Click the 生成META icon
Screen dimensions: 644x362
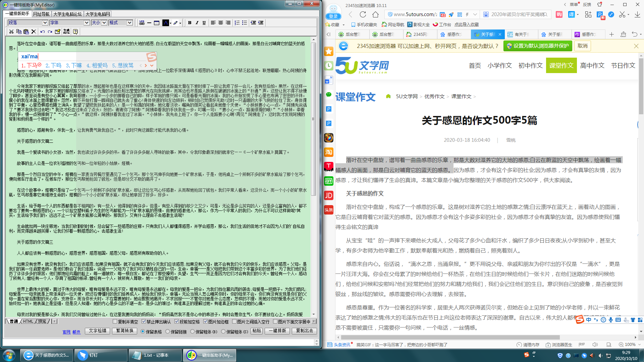pyautogui.click(x=66, y=32)
